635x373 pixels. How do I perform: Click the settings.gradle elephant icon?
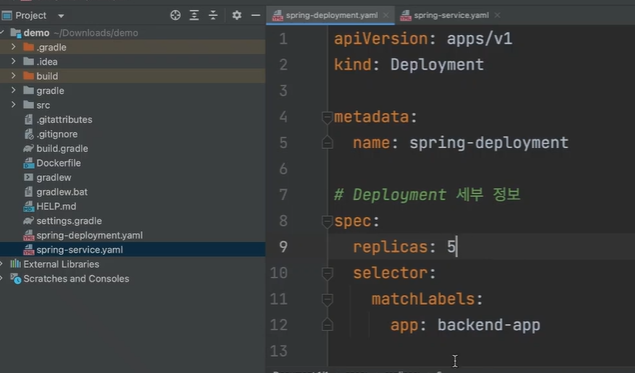pos(28,221)
